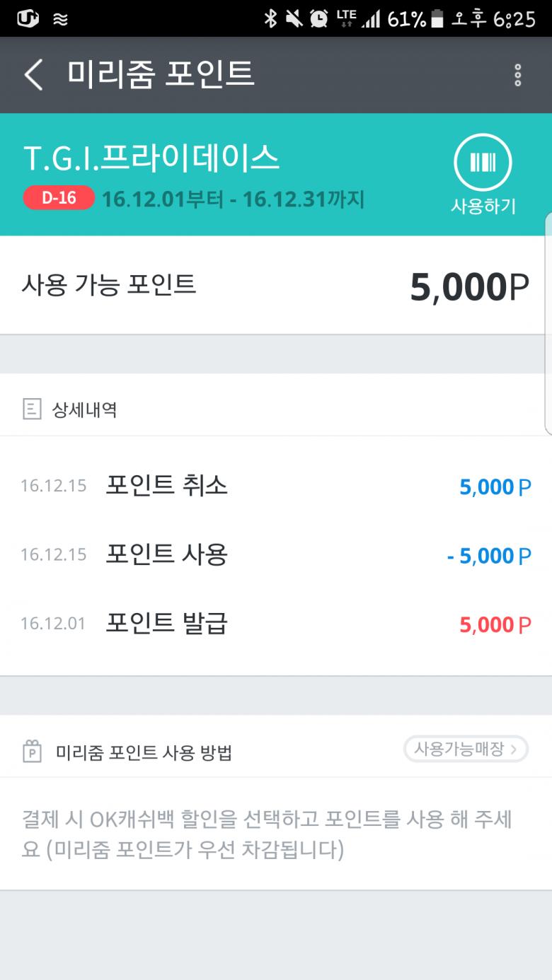
Task: Tap the battery indicator icon
Action: (437, 18)
